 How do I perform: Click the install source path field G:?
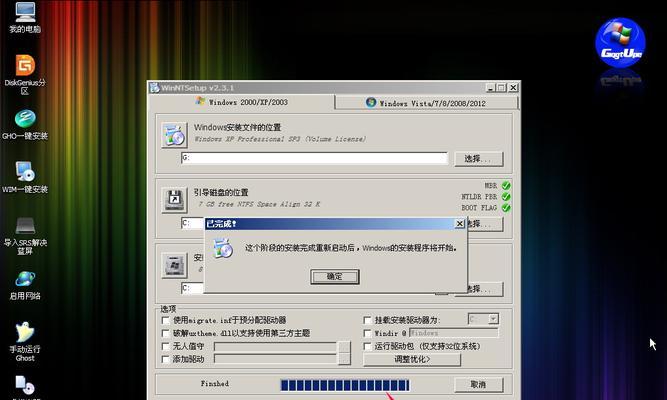click(314, 158)
